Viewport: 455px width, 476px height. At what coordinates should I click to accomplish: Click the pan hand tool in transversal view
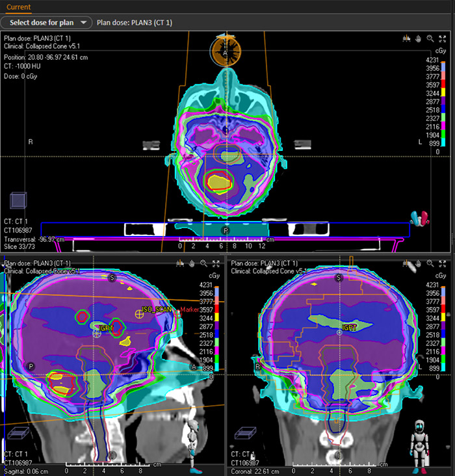point(417,38)
